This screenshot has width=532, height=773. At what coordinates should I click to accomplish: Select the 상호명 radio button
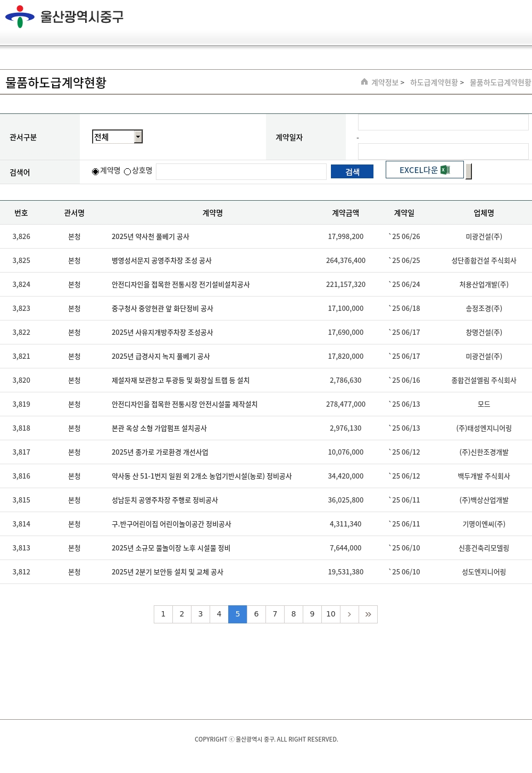tap(127, 171)
